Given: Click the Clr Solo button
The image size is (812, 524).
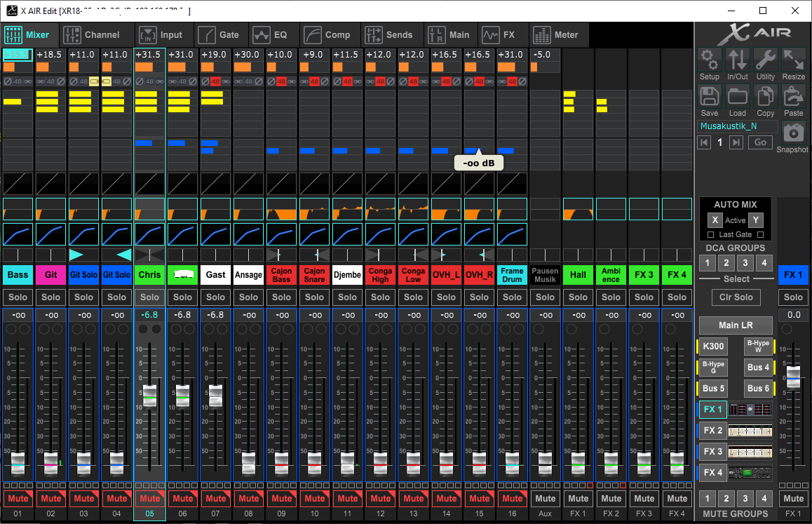Looking at the screenshot, I should tap(736, 297).
